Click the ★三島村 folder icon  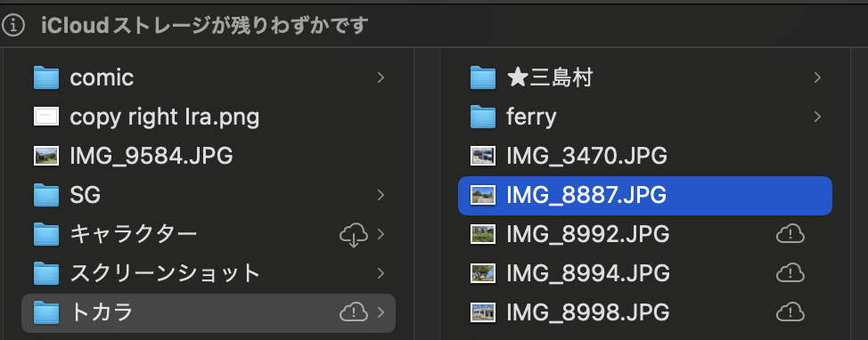click(x=483, y=78)
